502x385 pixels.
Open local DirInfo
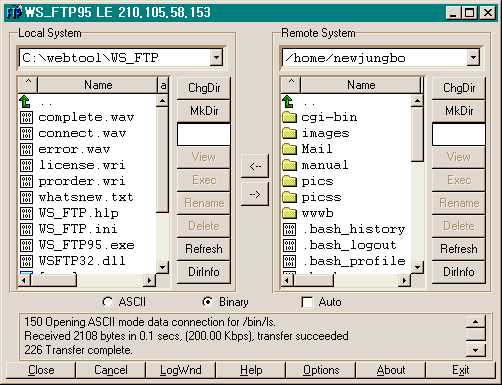[x=204, y=272]
